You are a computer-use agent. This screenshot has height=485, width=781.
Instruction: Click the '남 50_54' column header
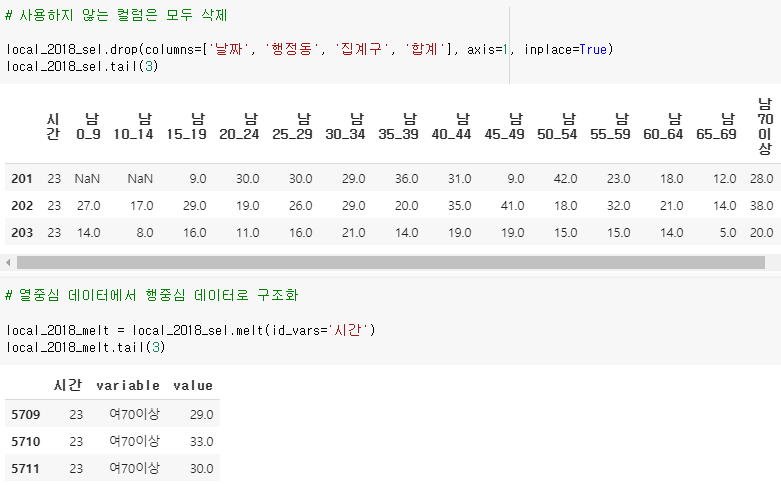click(557, 126)
